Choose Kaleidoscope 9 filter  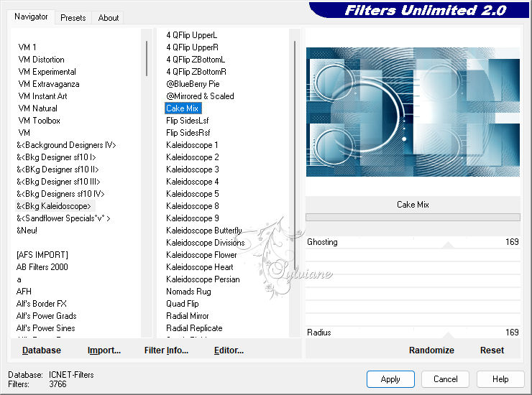pyautogui.click(x=193, y=218)
